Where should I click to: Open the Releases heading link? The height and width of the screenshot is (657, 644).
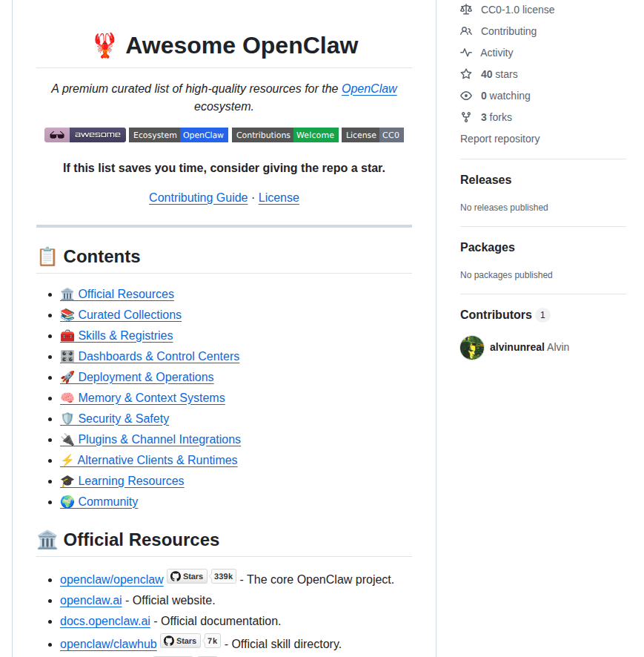tap(485, 179)
